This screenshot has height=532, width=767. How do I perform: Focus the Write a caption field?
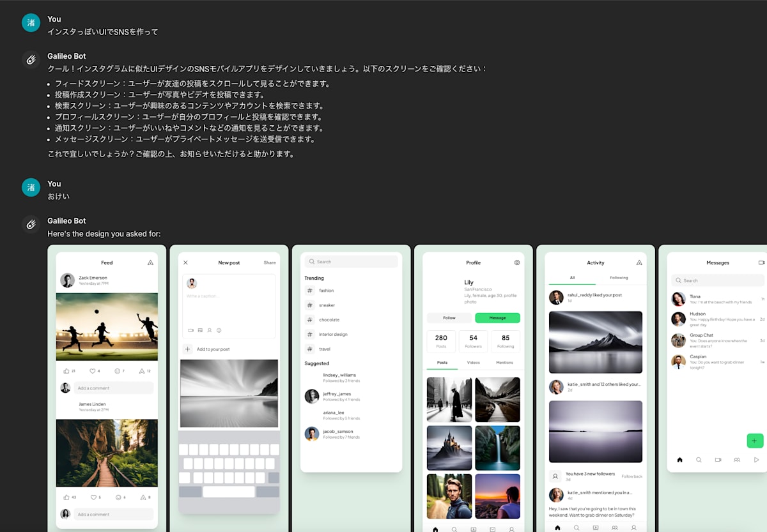229,307
